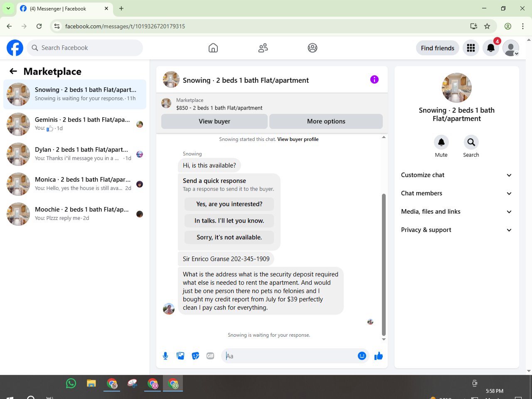The width and height of the screenshot is (532, 399).
Task: Send quick response "Sorry, it's not available."
Action: coord(229,237)
